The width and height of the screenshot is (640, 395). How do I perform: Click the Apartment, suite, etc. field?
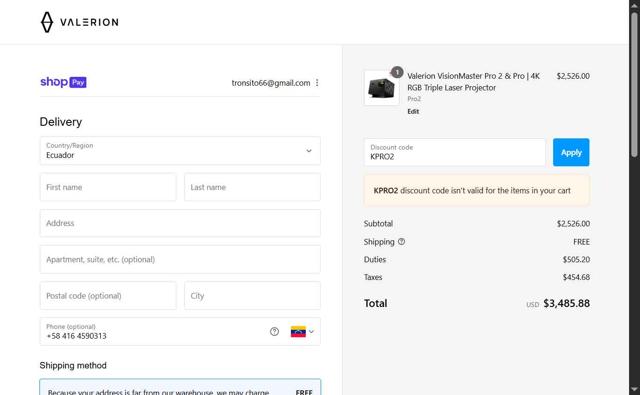pos(180,259)
